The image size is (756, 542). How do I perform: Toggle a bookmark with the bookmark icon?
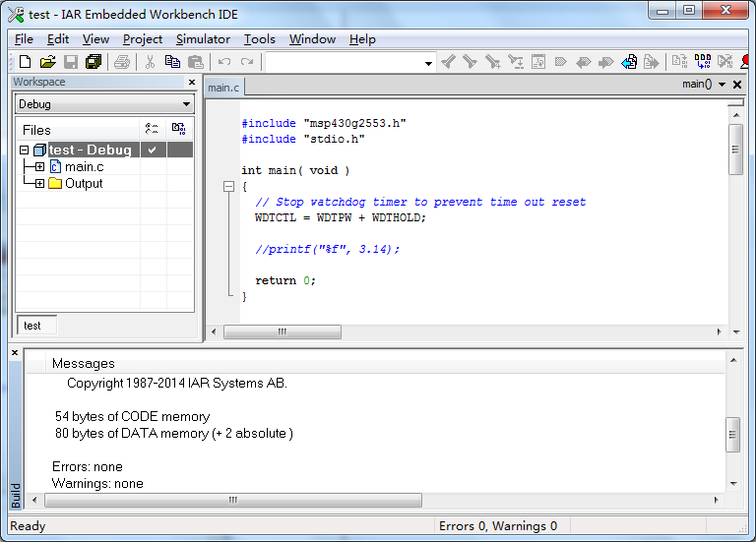pyautogui.click(x=560, y=62)
